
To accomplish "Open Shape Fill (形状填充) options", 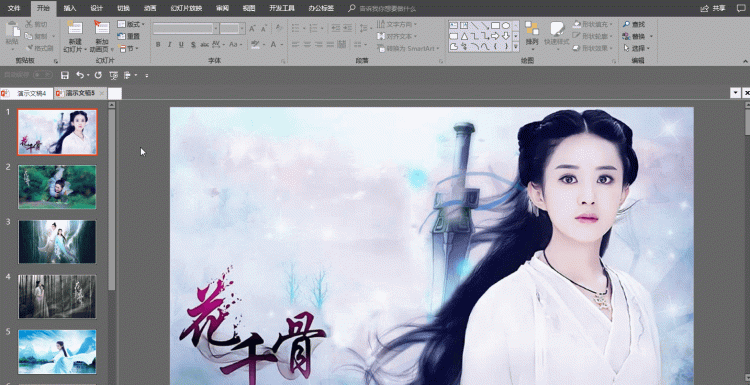I will point(593,24).
